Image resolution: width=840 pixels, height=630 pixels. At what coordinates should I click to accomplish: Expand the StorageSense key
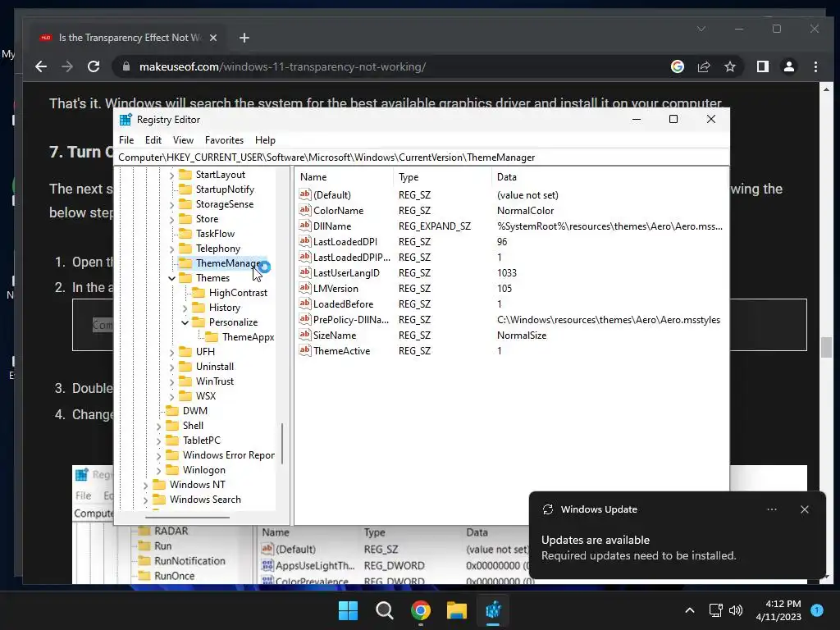click(171, 204)
